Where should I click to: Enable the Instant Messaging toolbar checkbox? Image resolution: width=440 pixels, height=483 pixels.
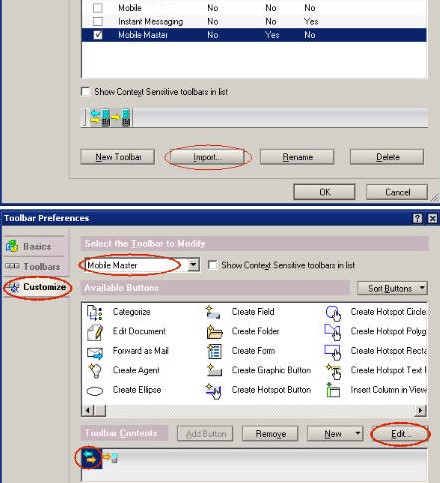click(x=98, y=21)
